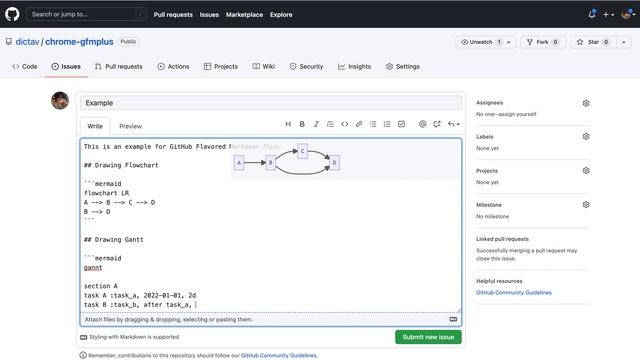
Task: Expand the Unwatch options dropdown arrow
Action: pos(509,42)
